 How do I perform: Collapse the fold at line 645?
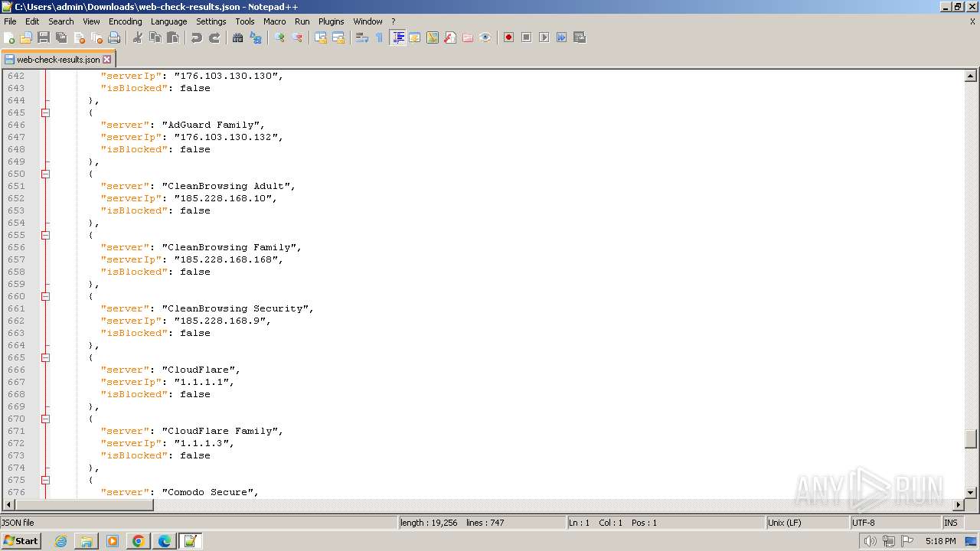(x=45, y=112)
